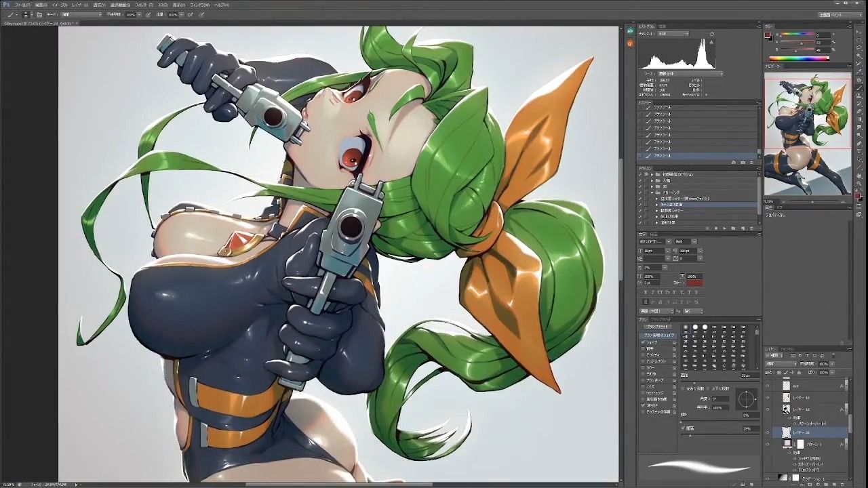Enable the ウェットエッジ checkbox
The height and width of the screenshot is (488, 868).
(643, 392)
